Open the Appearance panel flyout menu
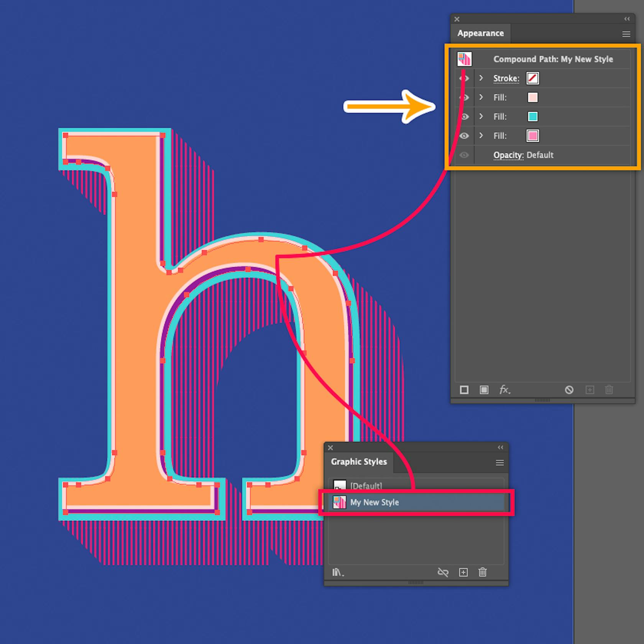 (x=626, y=34)
